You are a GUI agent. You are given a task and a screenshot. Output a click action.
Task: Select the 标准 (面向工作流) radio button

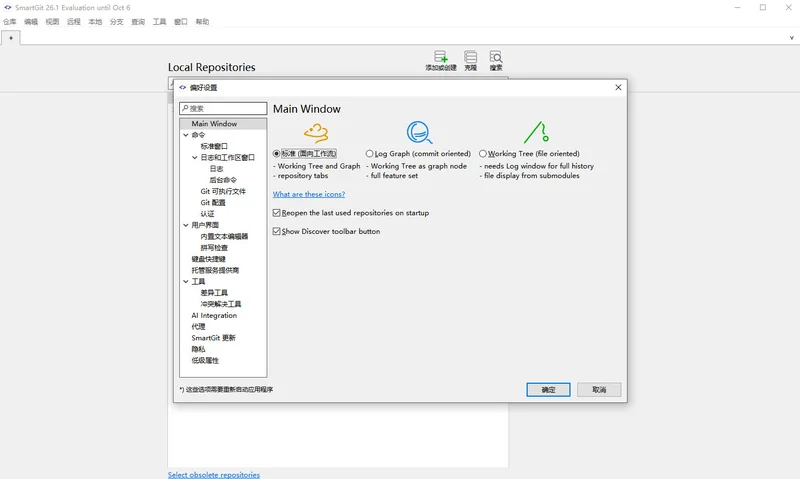tap(276, 154)
